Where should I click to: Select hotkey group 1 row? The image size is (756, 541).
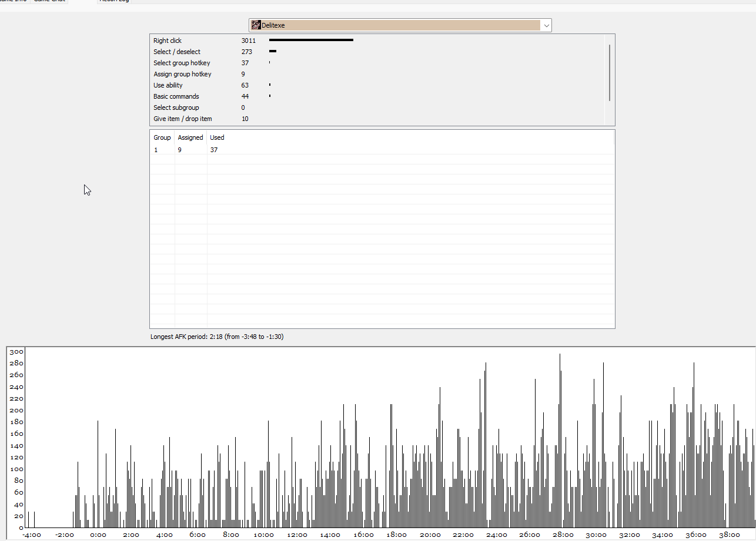click(382, 150)
